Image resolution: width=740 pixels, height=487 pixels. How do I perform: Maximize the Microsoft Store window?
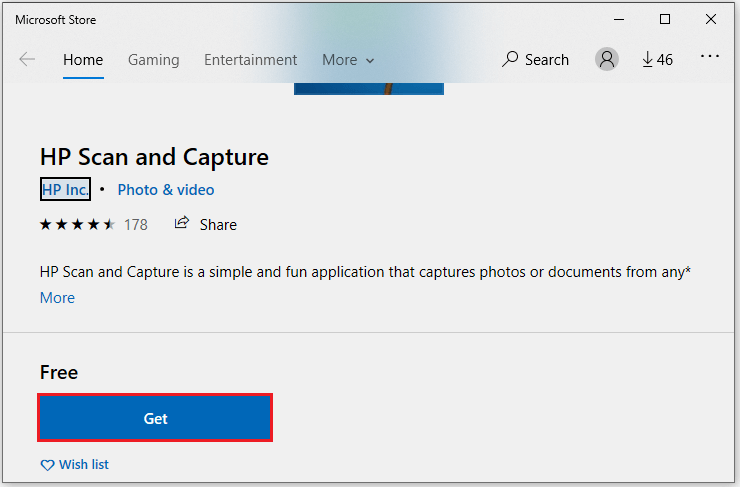point(664,19)
